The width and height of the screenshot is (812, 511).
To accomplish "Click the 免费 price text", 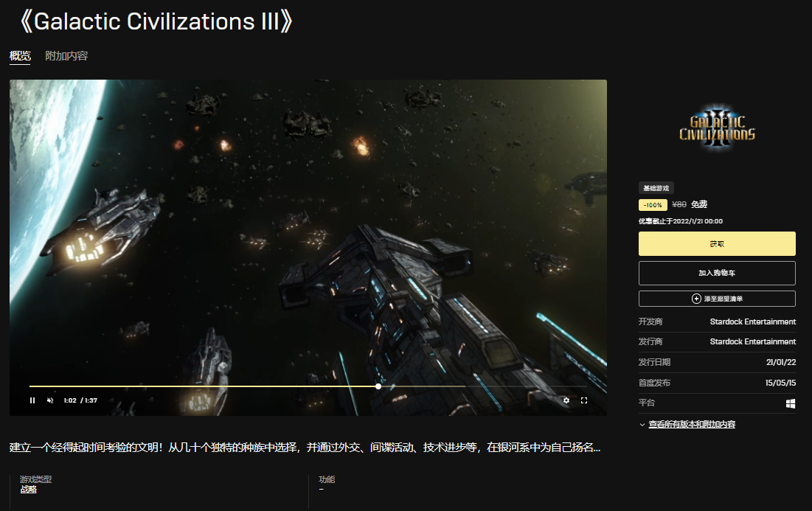I will coord(699,204).
